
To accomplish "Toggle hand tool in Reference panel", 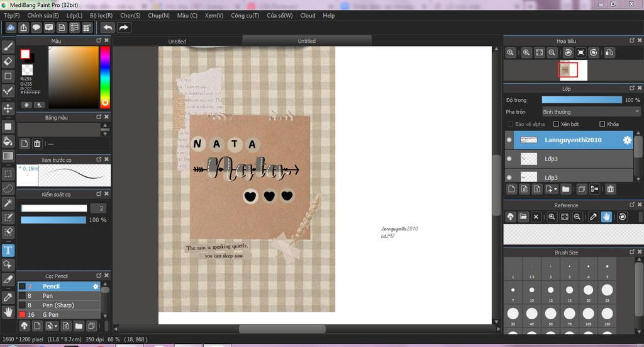I will (606, 217).
